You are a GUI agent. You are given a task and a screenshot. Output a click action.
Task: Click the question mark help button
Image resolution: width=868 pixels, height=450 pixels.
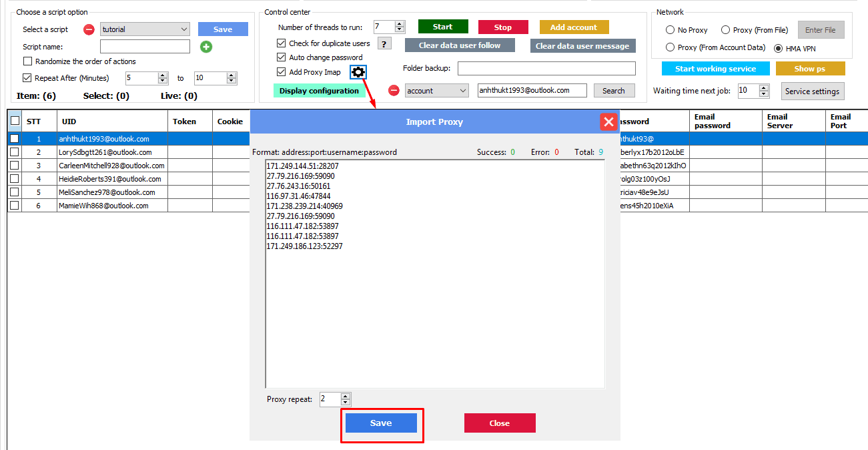pos(384,44)
